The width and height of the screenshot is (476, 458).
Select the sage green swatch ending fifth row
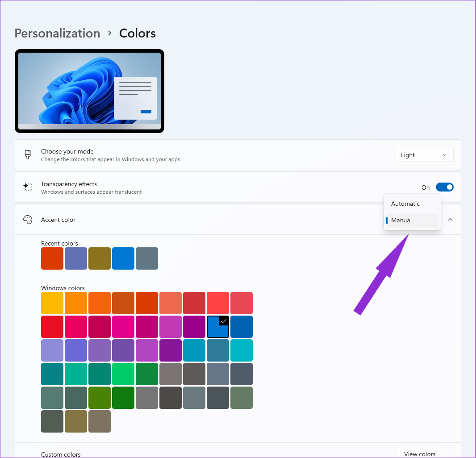pos(242,398)
